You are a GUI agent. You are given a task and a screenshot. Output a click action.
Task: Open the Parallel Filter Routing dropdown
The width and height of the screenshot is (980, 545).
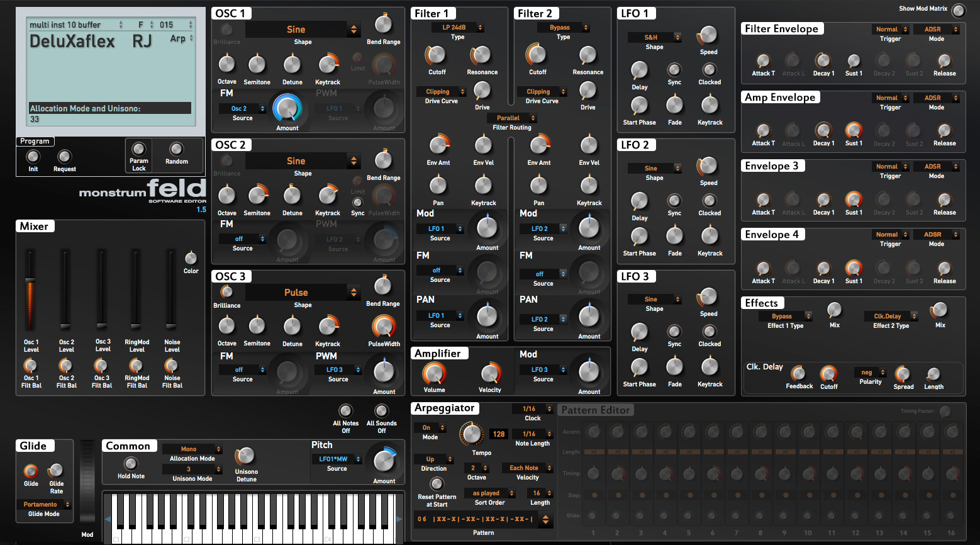tap(512, 118)
